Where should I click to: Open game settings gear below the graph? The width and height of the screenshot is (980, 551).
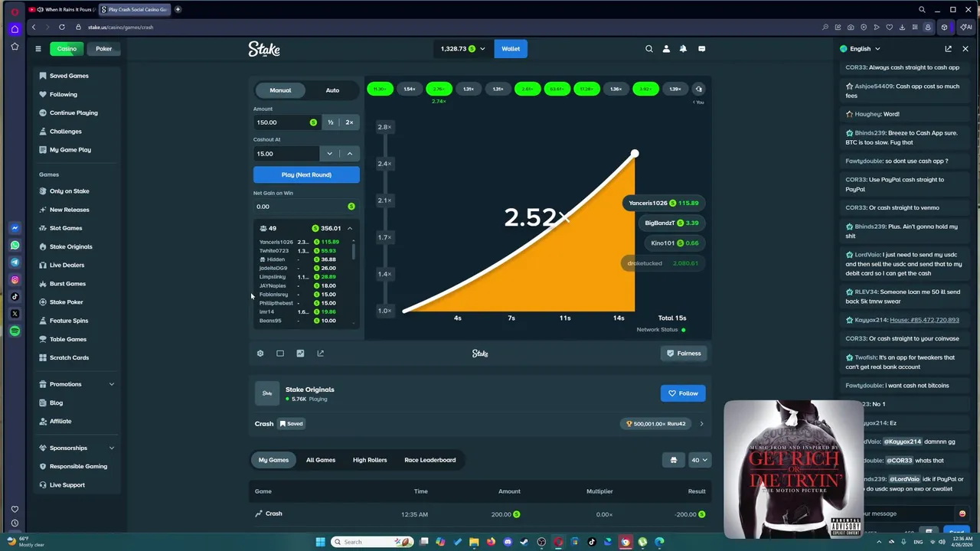(260, 354)
